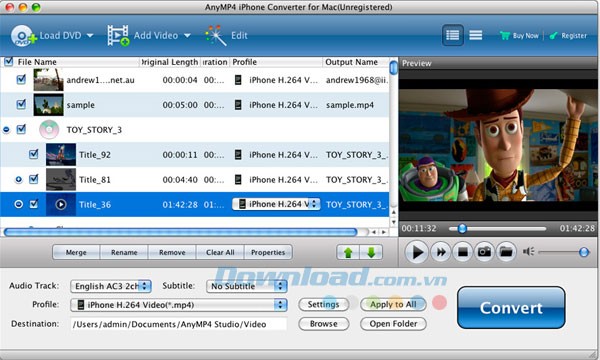Viewport: 600px width, 360px height.
Task: Collapse the TOY_STORY_3 disc group
Action: 6,130
